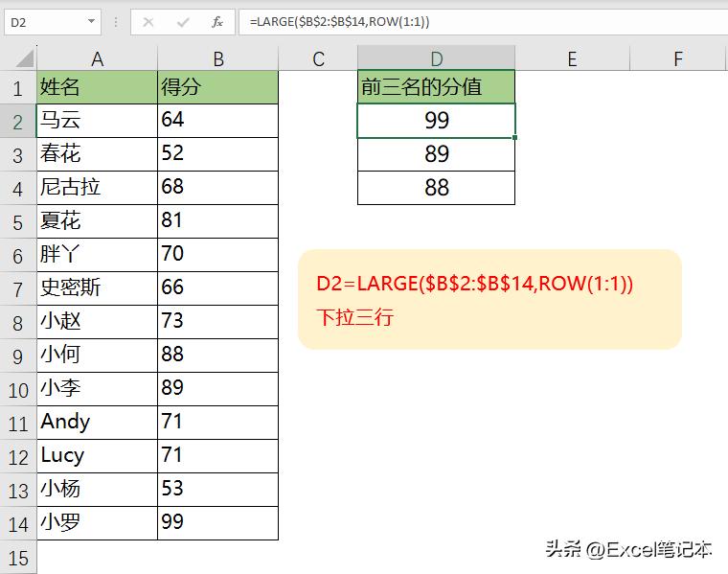The width and height of the screenshot is (728, 574).
Task: Click score cell 88 in column B
Action: (x=217, y=356)
